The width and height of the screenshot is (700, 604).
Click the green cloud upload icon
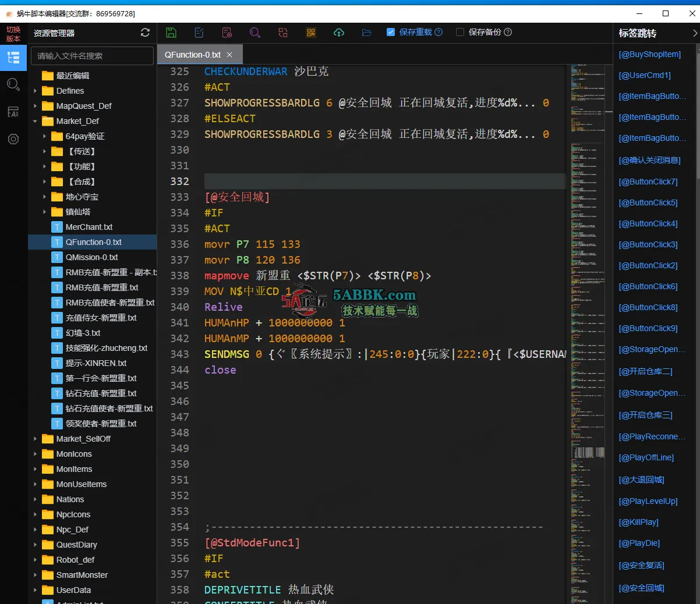pyautogui.click(x=339, y=33)
